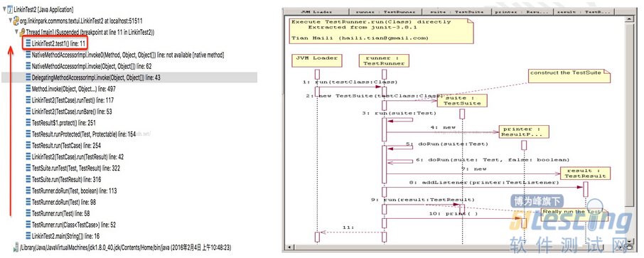Collapse the LinkinTest2 Java Application node
This screenshot has height=258, width=644.
(4, 9)
